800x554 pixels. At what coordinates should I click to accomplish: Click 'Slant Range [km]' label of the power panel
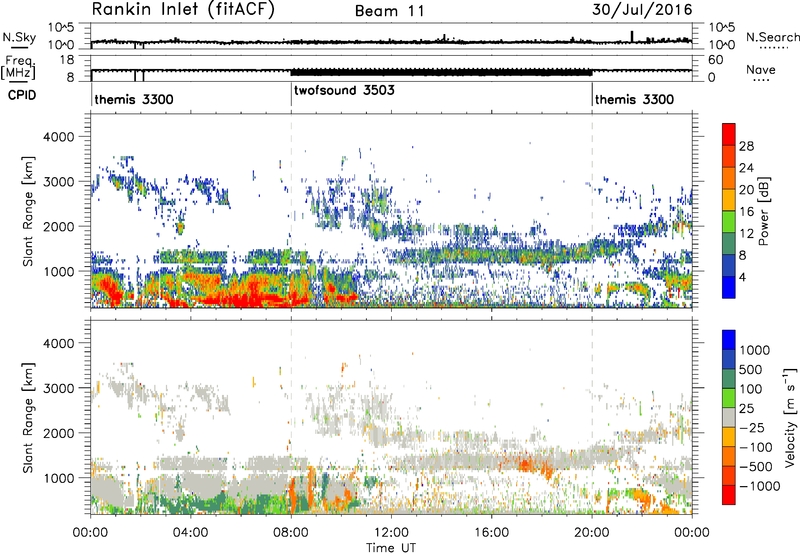click(x=28, y=211)
